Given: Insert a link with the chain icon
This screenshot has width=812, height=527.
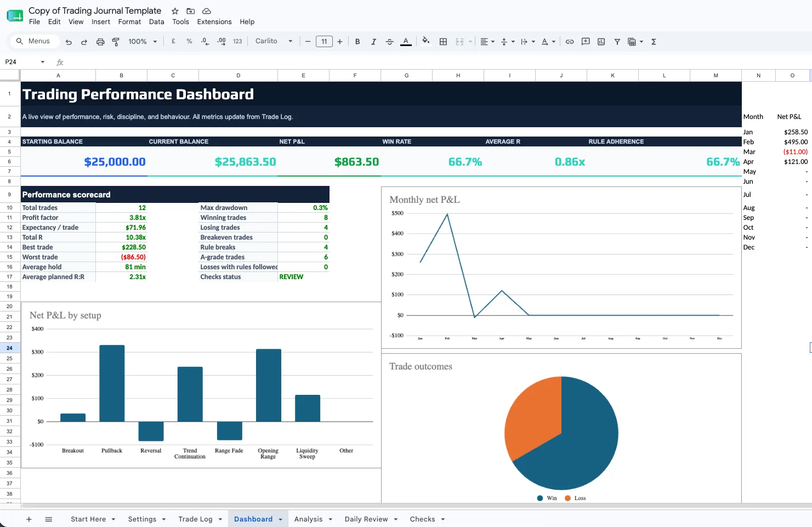Looking at the screenshot, I should (x=570, y=42).
